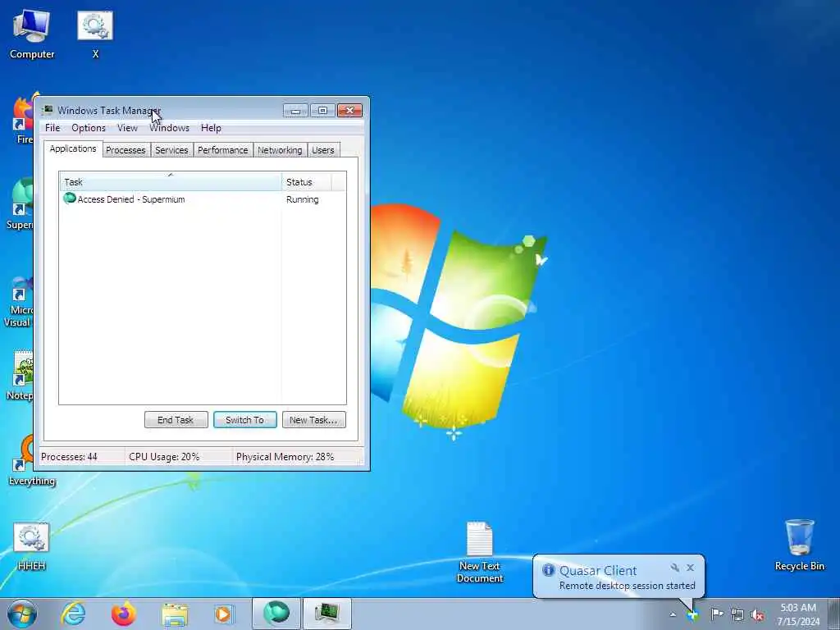840x630 pixels.
Task: Click the Switch To button
Action: coord(244,420)
